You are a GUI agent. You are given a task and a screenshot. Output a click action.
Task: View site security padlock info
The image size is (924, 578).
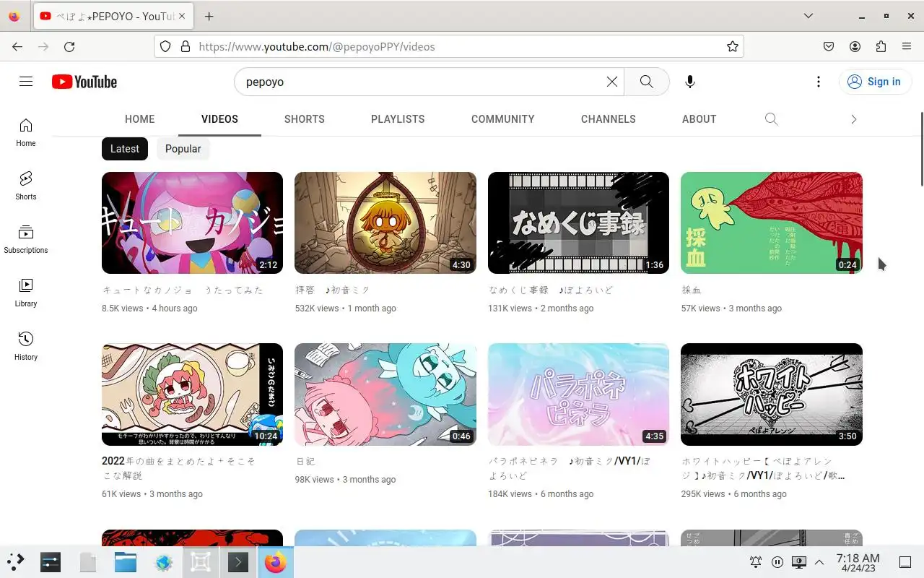coord(186,46)
